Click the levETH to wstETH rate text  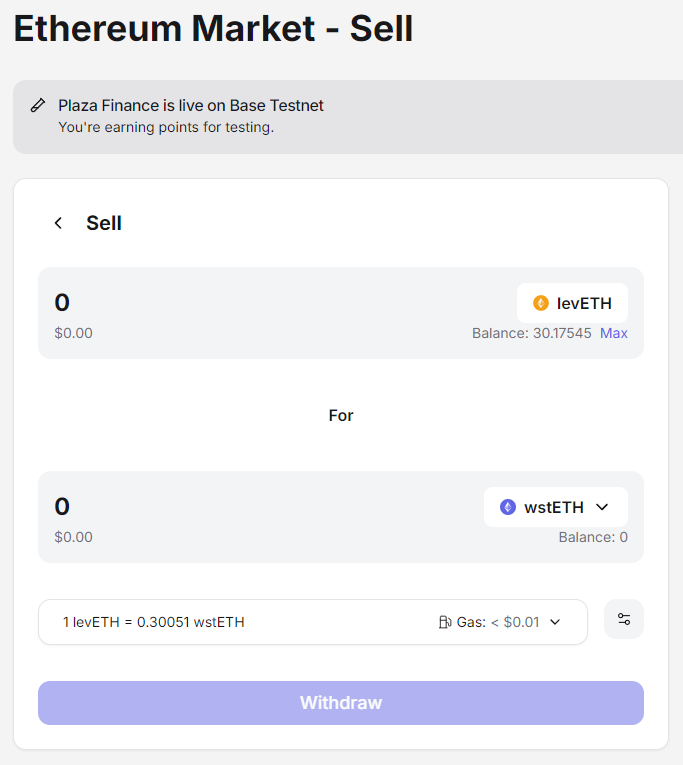click(154, 622)
